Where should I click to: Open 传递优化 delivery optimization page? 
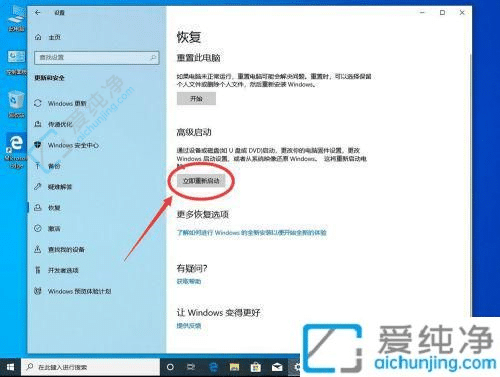(53, 124)
